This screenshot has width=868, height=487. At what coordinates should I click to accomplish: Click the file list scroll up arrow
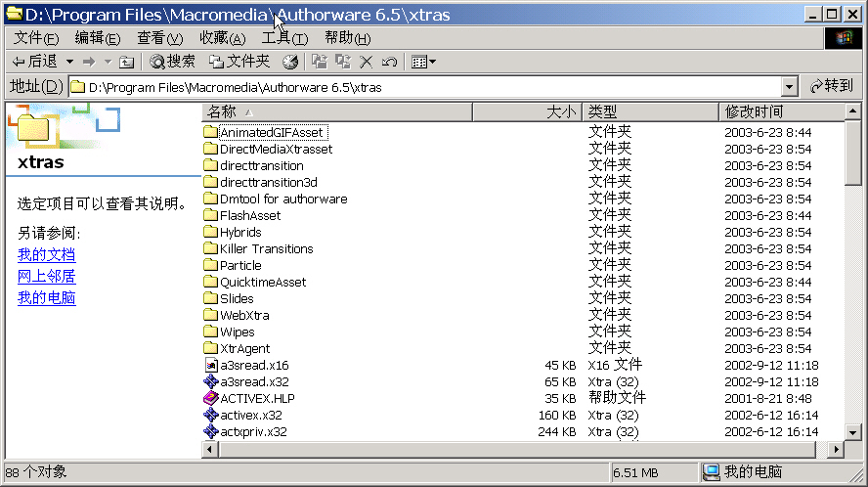[853, 111]
